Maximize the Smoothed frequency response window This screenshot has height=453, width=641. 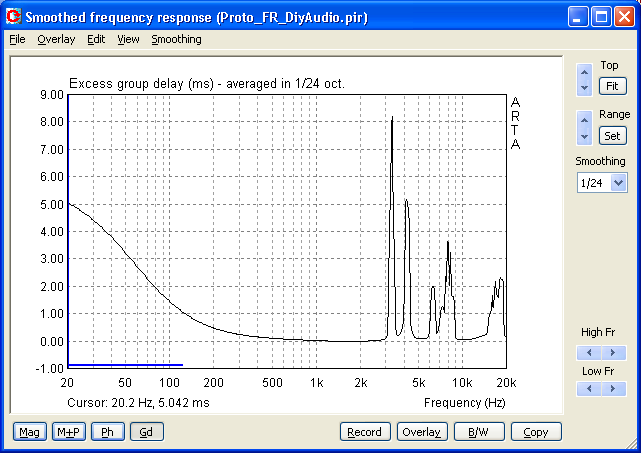601,17
